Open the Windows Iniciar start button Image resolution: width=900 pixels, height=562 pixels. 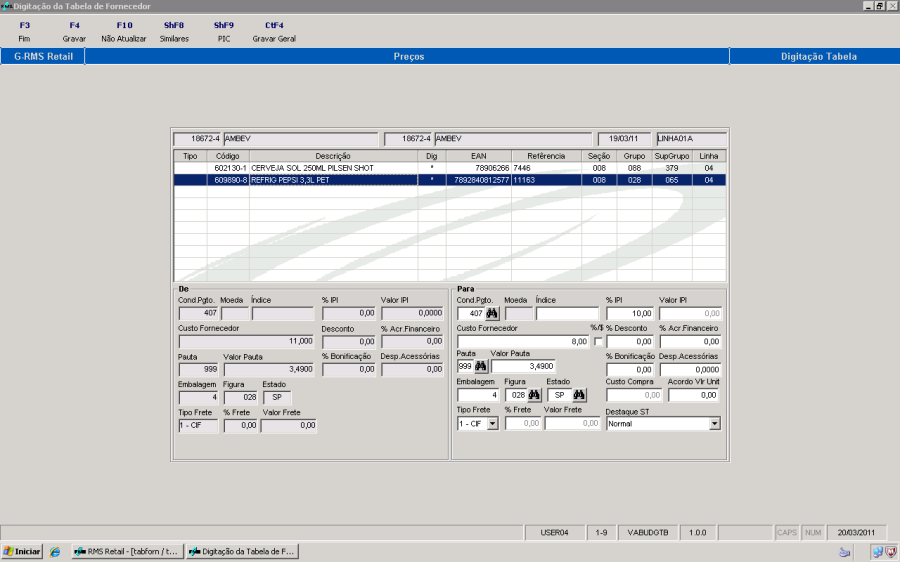coord(22,552)
